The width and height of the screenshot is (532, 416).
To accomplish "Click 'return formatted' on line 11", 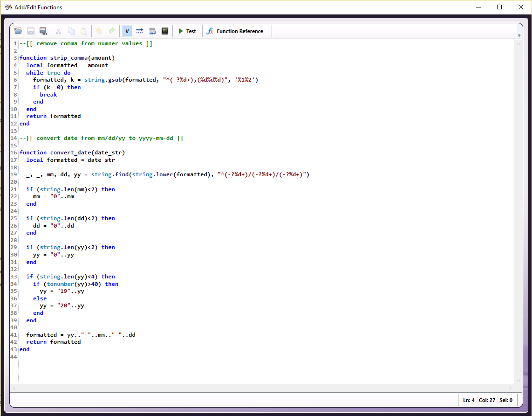I will click(x=53, y=116).
